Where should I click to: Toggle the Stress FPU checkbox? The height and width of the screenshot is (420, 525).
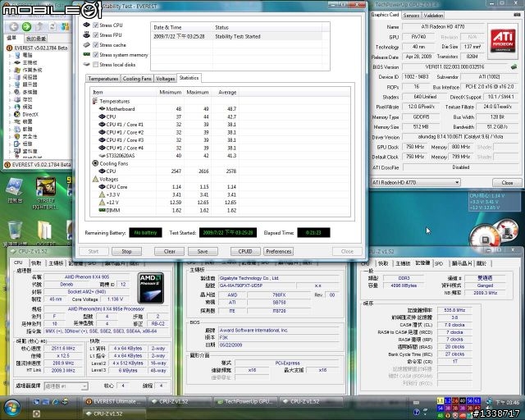click(x=95, y=34)
